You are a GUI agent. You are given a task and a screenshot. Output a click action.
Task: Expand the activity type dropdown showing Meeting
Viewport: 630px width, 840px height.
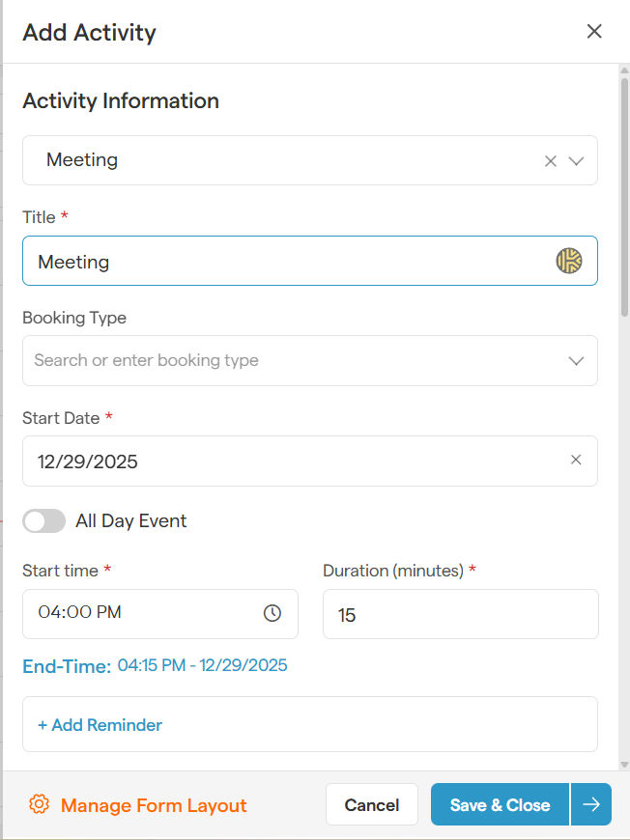577,161
